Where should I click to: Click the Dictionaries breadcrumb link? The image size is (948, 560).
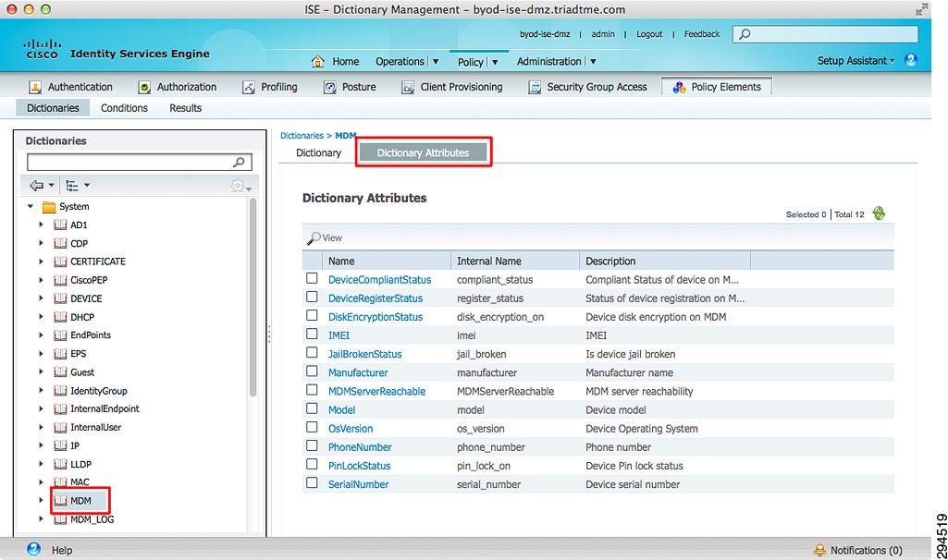click(x=302, y=135)
